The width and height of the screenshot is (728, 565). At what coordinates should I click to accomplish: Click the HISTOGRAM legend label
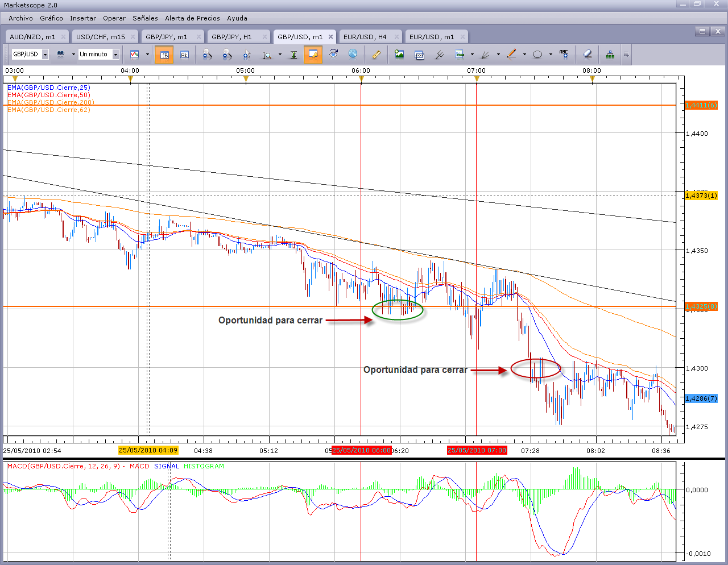[204, 466]
